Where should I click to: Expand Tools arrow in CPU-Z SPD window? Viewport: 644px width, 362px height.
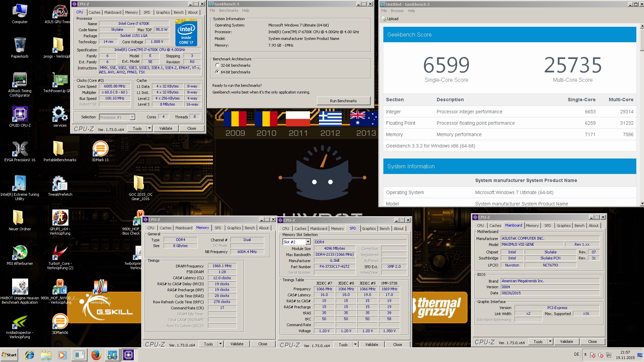tap(355, 345)
